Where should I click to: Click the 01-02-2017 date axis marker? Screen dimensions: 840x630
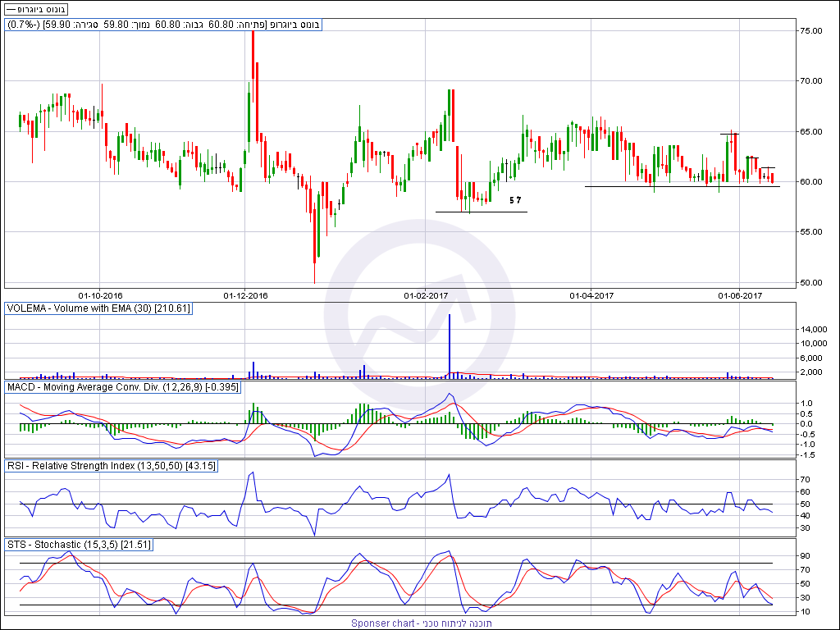tap(426, 294)
